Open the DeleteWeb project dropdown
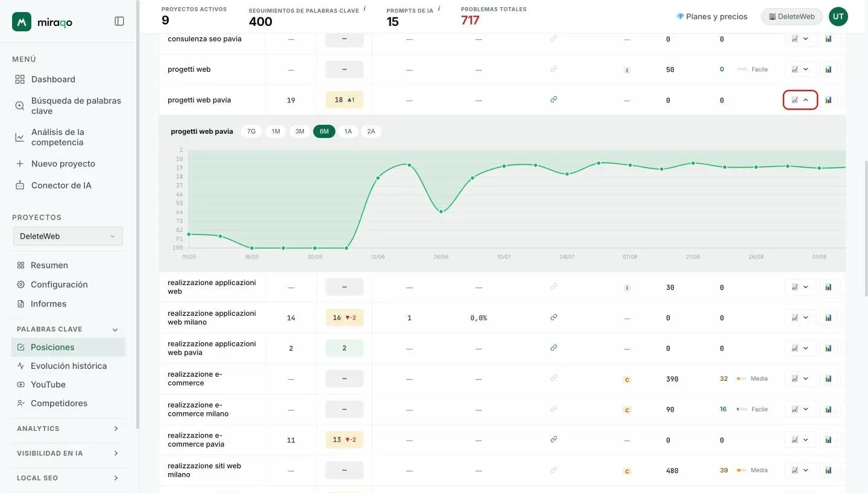868x493 pixels. pos(68,236)
